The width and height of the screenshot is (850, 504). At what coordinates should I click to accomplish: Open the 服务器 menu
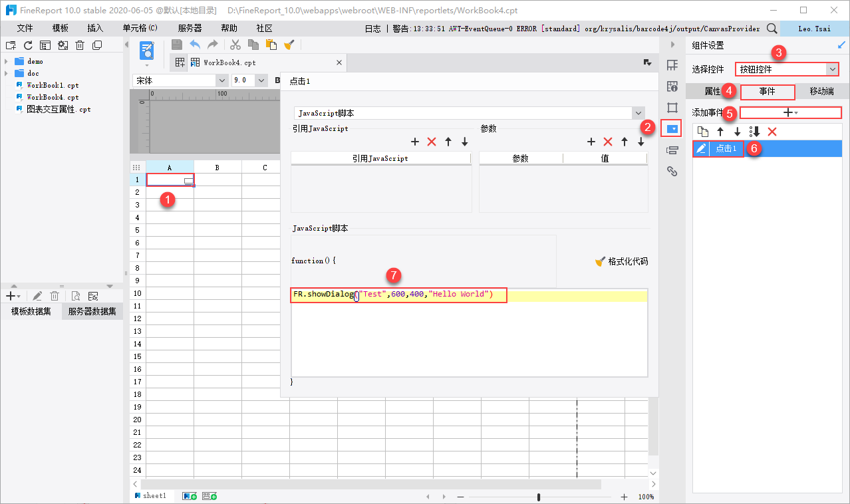(x=190, y=29)
